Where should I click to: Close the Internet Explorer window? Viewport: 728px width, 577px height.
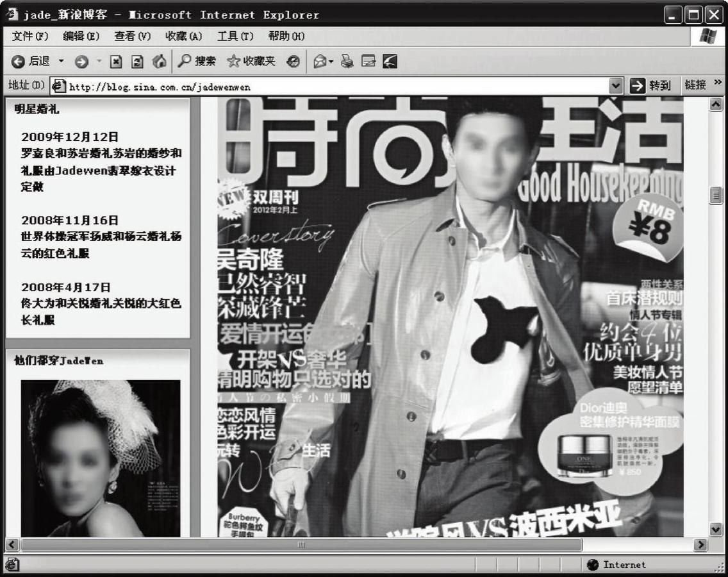click(714, 15)
